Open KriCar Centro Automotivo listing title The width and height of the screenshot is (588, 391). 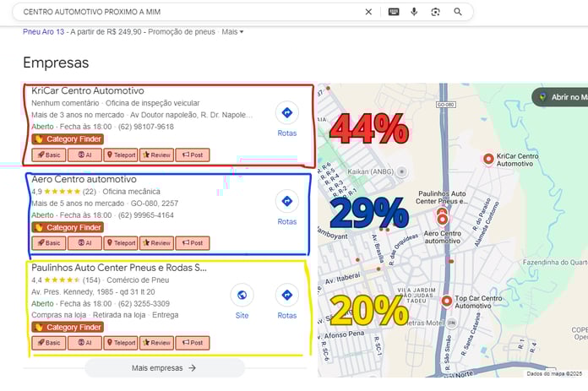pyautogui.click(x=88, y=90)
